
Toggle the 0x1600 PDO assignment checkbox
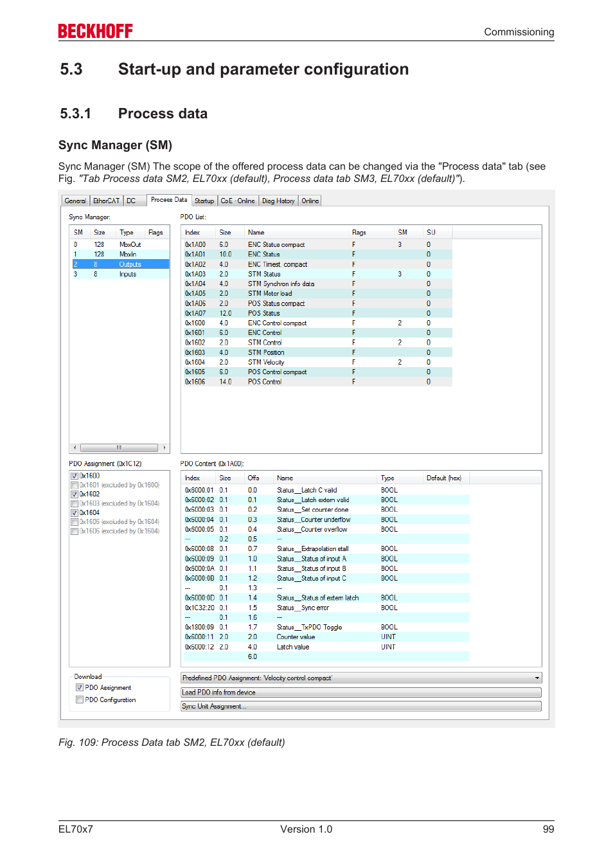(75, 476)
